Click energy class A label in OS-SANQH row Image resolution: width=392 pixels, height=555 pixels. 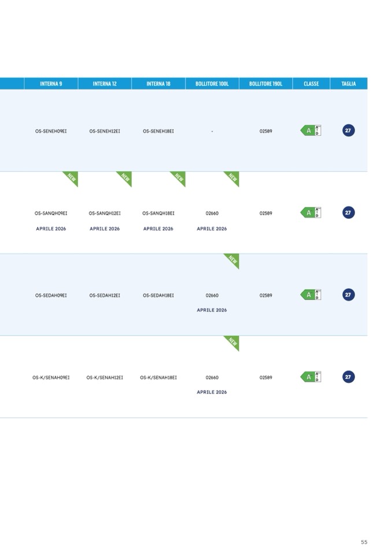[310, 213]
